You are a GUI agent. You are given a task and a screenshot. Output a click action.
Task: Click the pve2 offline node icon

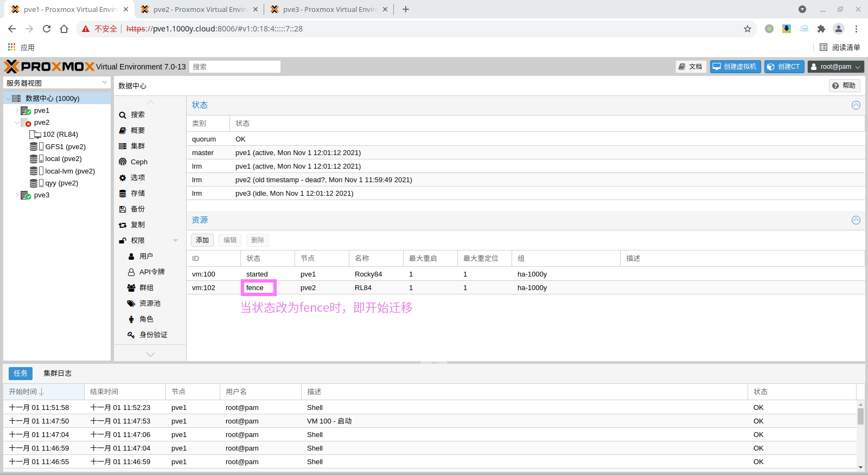[x=25, y=123]
